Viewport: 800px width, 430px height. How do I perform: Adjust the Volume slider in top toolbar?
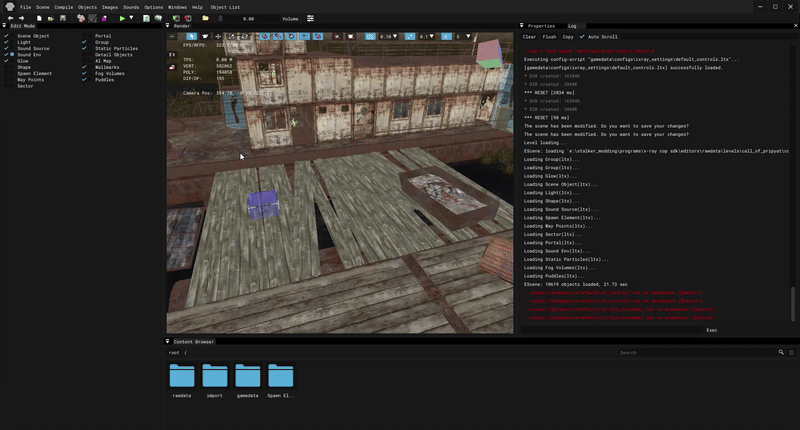(x=248, y=18)
